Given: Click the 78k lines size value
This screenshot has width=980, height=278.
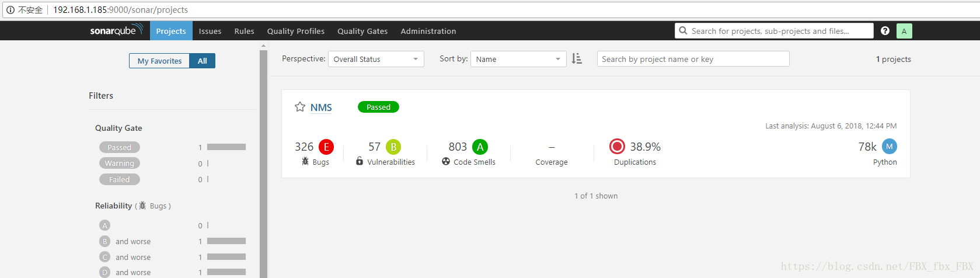Looking at the screenshot, I should pyautogui.click(x=867, y=147).
